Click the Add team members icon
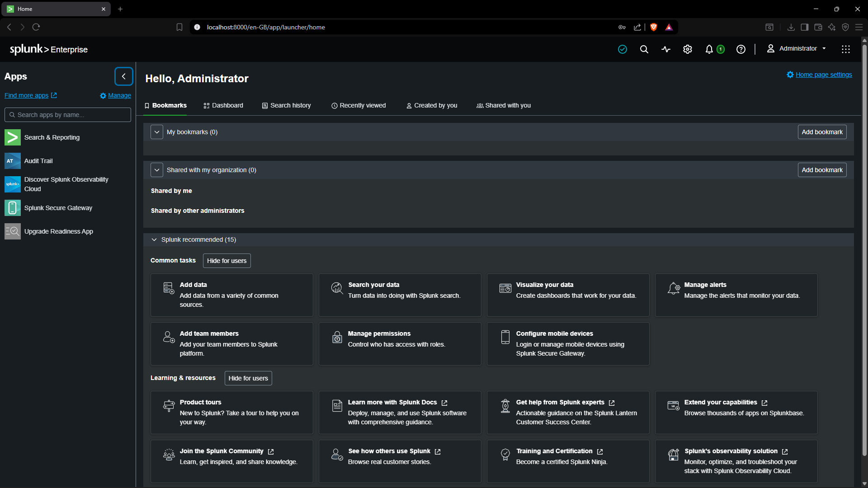Image resolution: width=868 pixels, height=488 pixels. point(169,337)
